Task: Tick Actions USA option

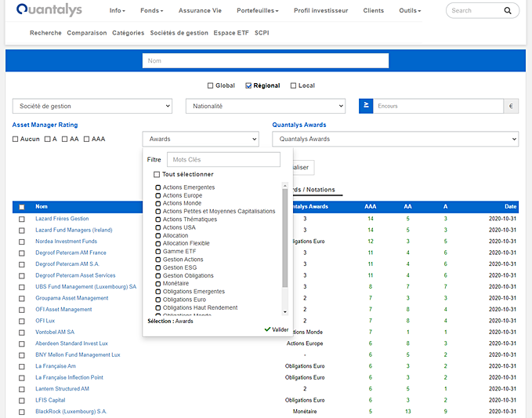Action: (x=157, y=227)
